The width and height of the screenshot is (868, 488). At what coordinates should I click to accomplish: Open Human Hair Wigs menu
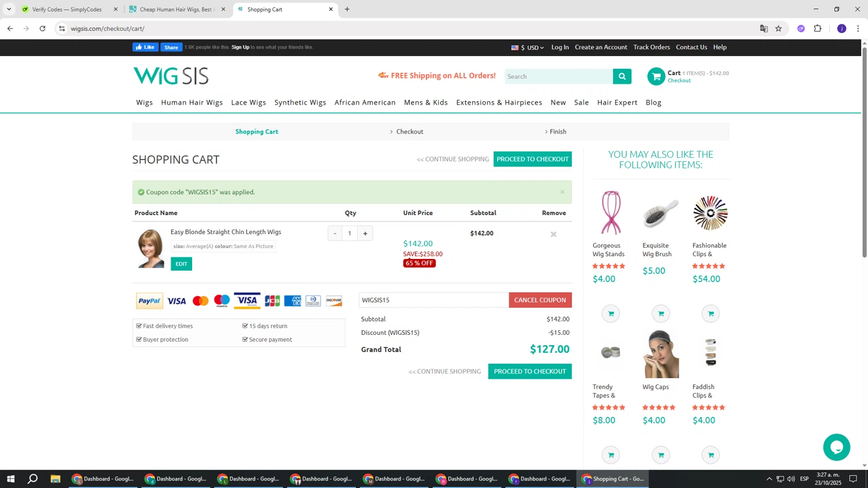click(192, 102)
